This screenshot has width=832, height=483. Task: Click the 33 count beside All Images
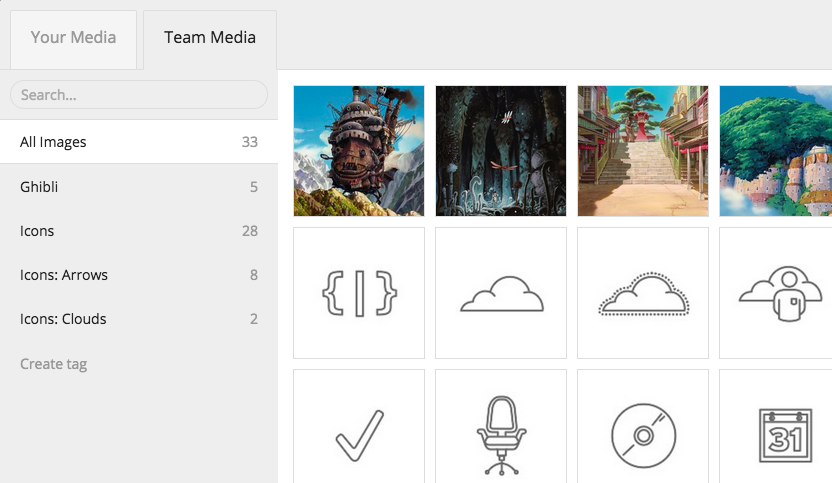tap(250, 142)
